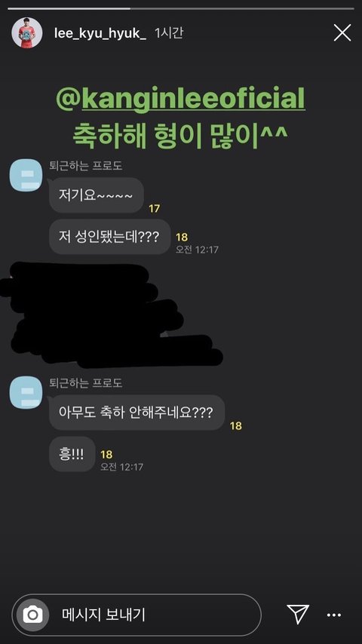The width and height of the screenshot is (362, 644).
Task: Close the story with the X icon
Action: click(x=342, y=33)
